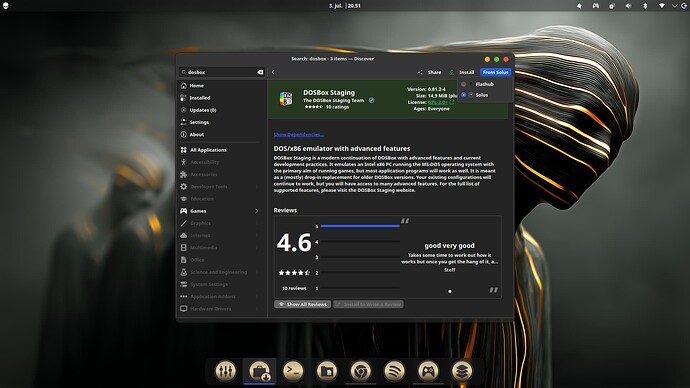The image size is (690, 388).
Task: Open the file manager in dock
Action: [x=327, y=371]
